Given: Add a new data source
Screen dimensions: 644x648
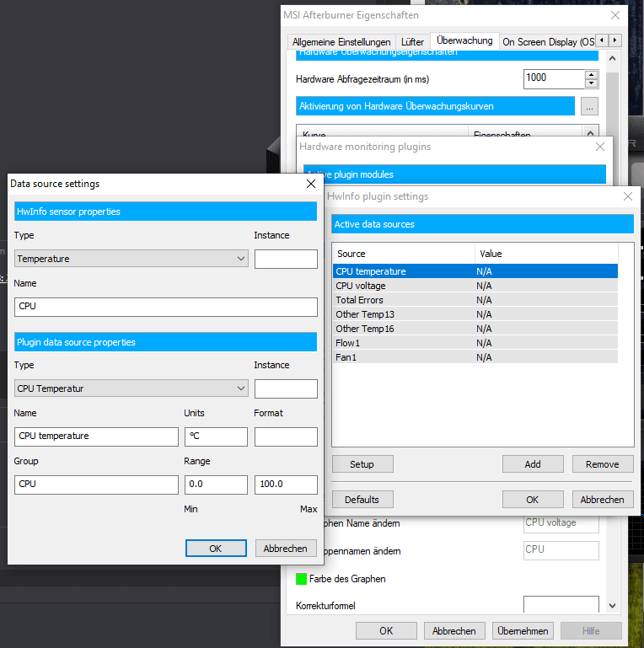Looking at the screenshot, I should [533, 464].
